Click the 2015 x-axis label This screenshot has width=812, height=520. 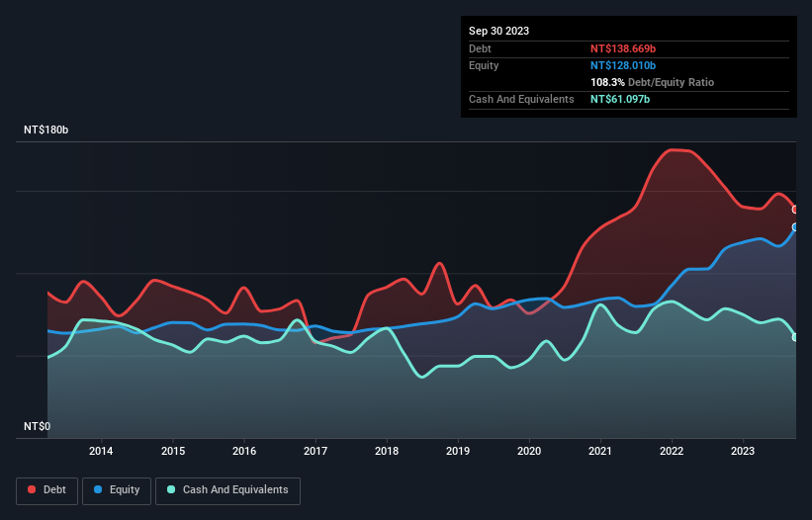[x=173, y=451]
